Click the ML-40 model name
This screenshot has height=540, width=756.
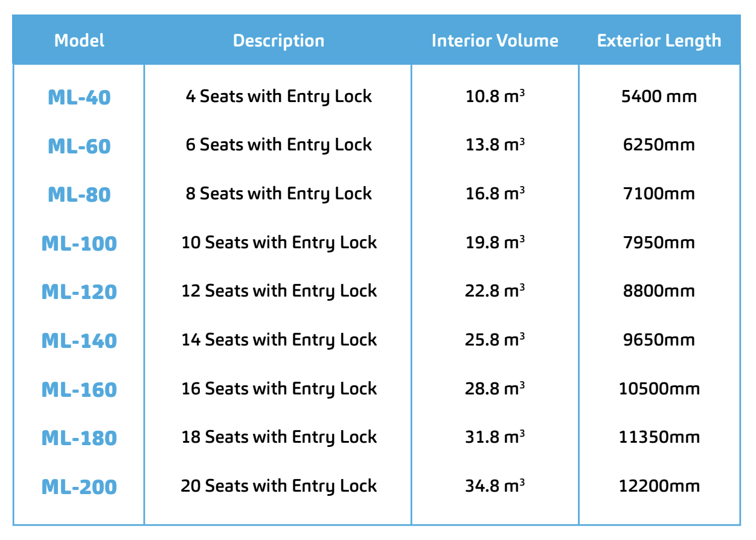[x=79, y=97]
